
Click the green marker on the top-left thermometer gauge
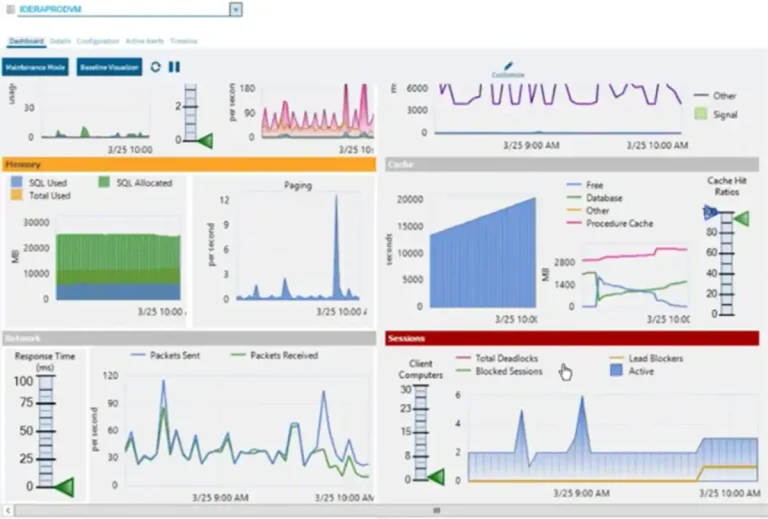pos(205,141)
